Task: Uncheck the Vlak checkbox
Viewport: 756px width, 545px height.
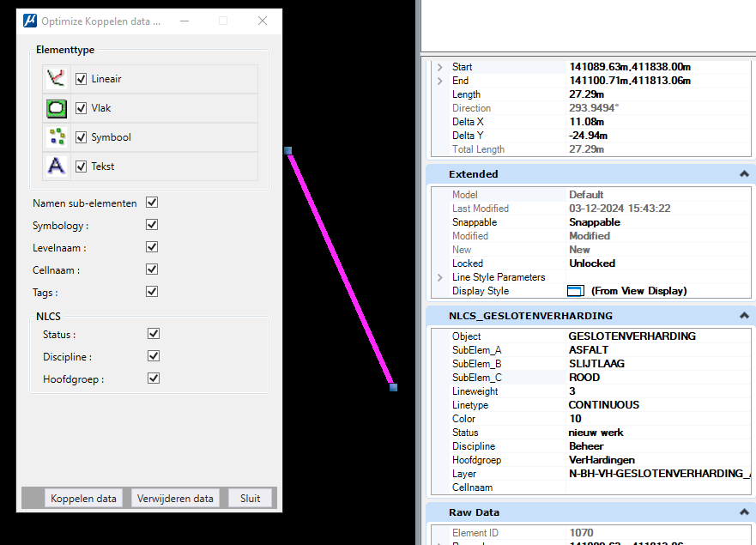Action: coord(81,108)
